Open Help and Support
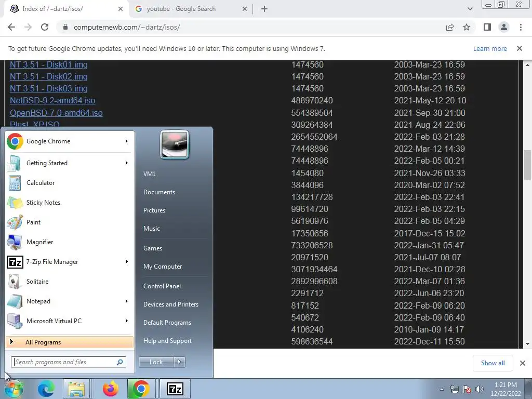 coord(167,341)
